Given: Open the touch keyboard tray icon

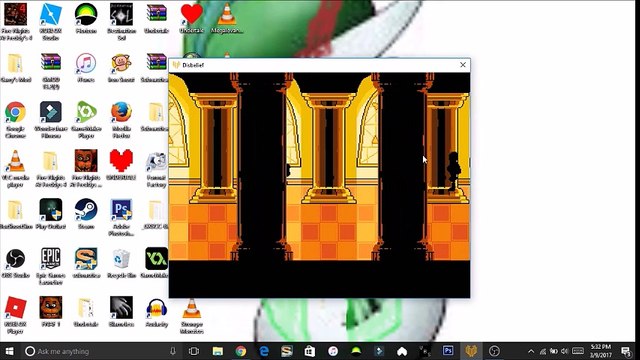Looking at the screenshot, I should (578, 351).
